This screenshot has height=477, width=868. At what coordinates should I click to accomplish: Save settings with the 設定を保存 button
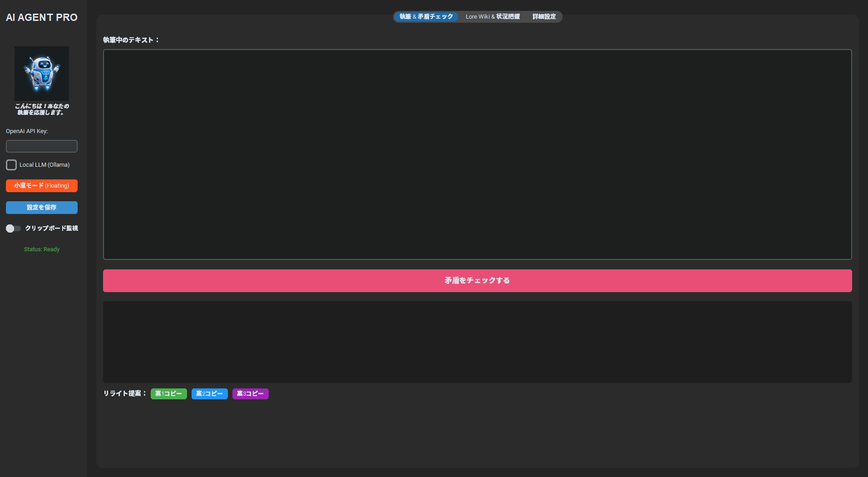coord(42,208)
